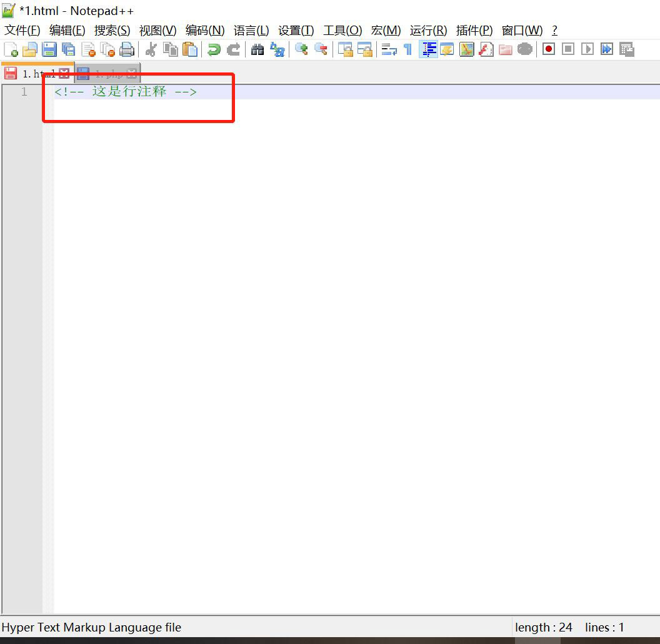Click "lines : 1" in the status bar
This screenshot has height=644, width=660.
604,627
